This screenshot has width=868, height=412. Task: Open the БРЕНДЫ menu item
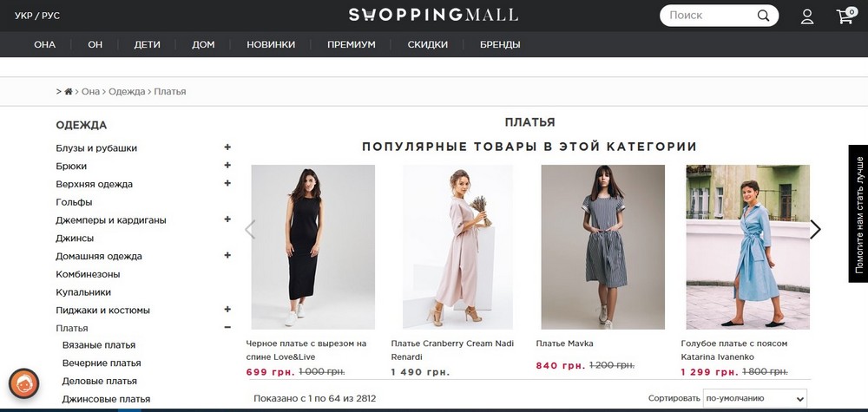[x=500, y=44]
